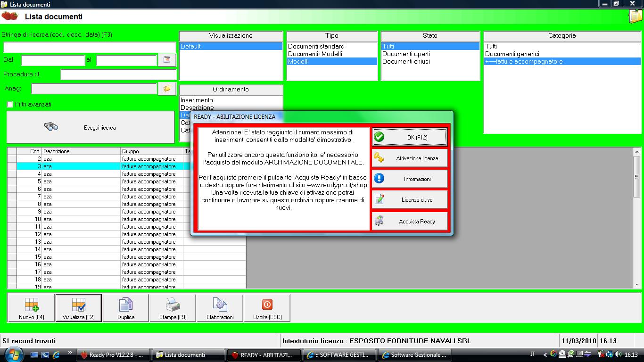This screenshot has width=644, height=362.
Task: Sort by Descrizione in Ordinamento list
Action: coord(231,107)
